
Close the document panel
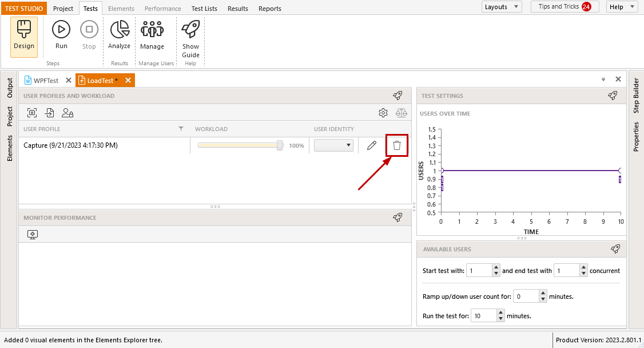pyautogui.click(x=618, y=79)
